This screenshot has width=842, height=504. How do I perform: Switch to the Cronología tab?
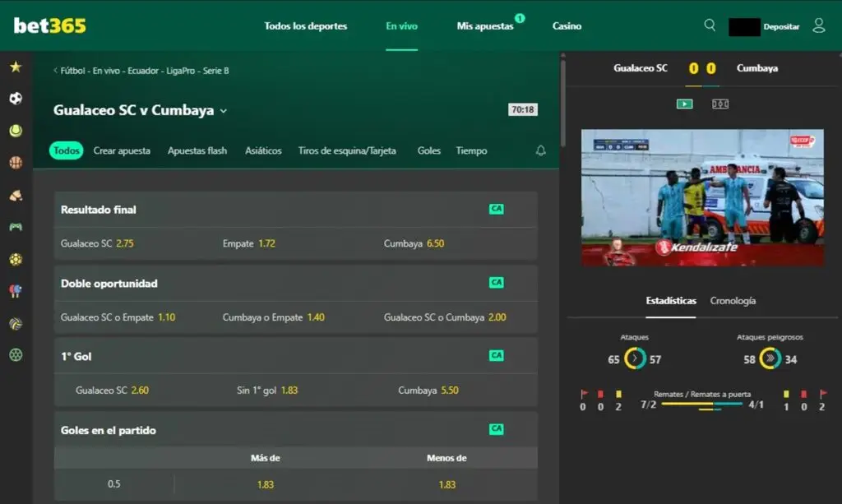click(733, 301)
